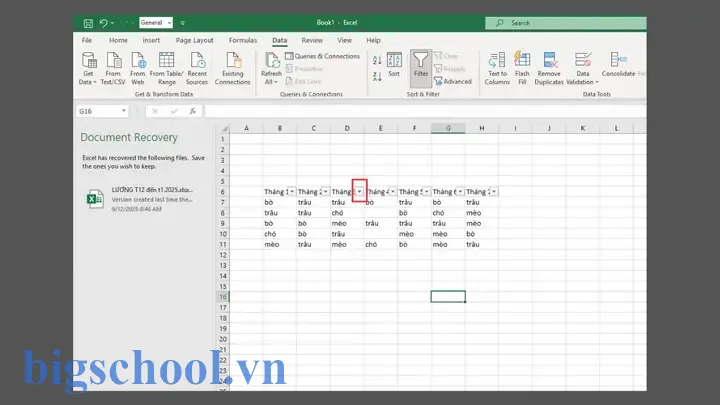Open the Get Data menu
This screenshot has width=720, height=405.
click(x=88, y=68)
